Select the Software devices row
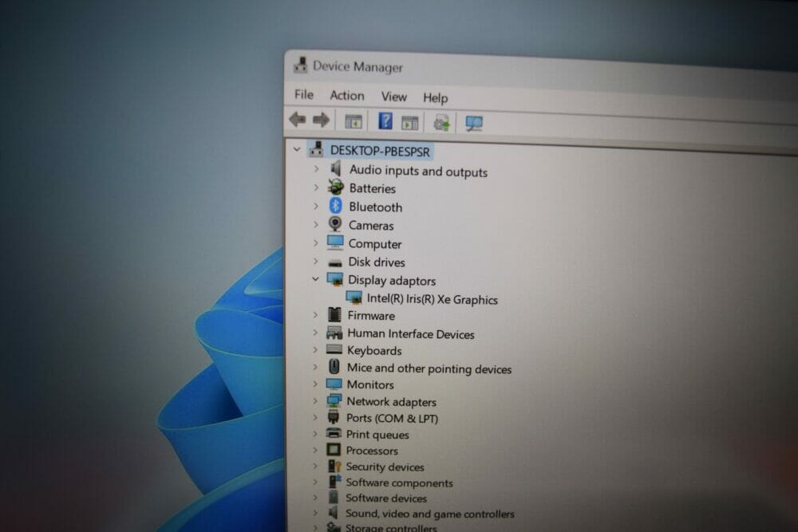The width and height of the screenshot is (798, 532). 386,498
